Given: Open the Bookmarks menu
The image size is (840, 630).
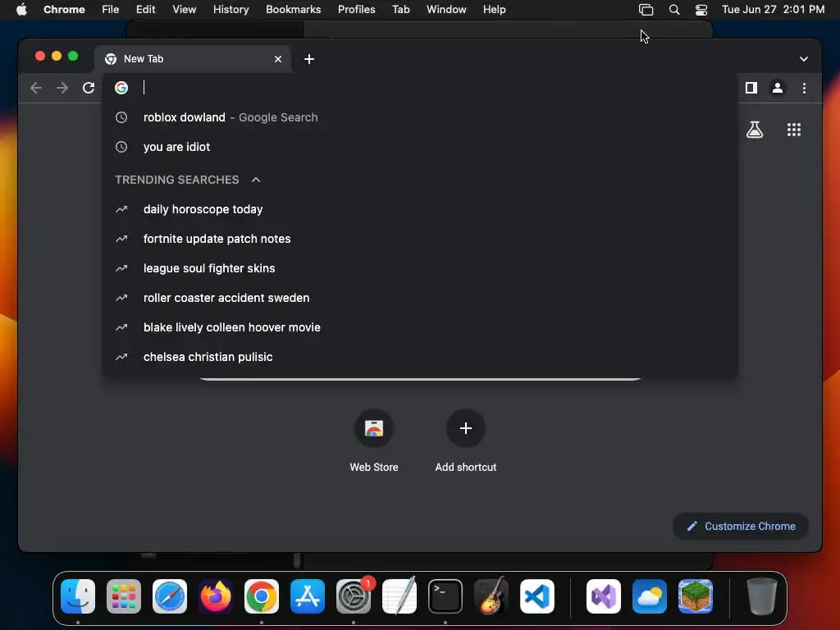Looking at the screenshot, I should [x=293, y=10].
